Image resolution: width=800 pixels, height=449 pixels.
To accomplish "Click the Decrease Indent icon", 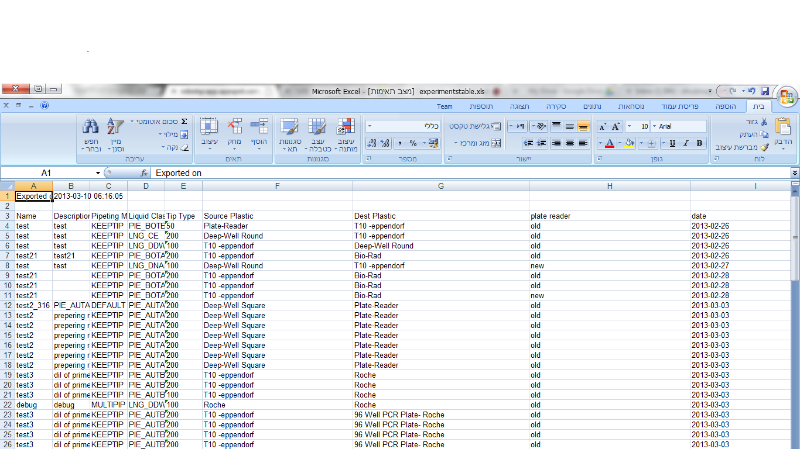I will click(x=541, y=143).
